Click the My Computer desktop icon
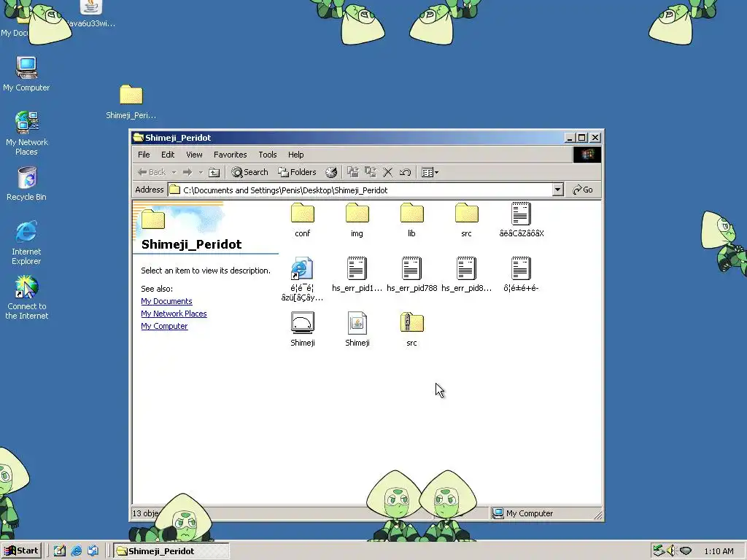 pos(26,74)
